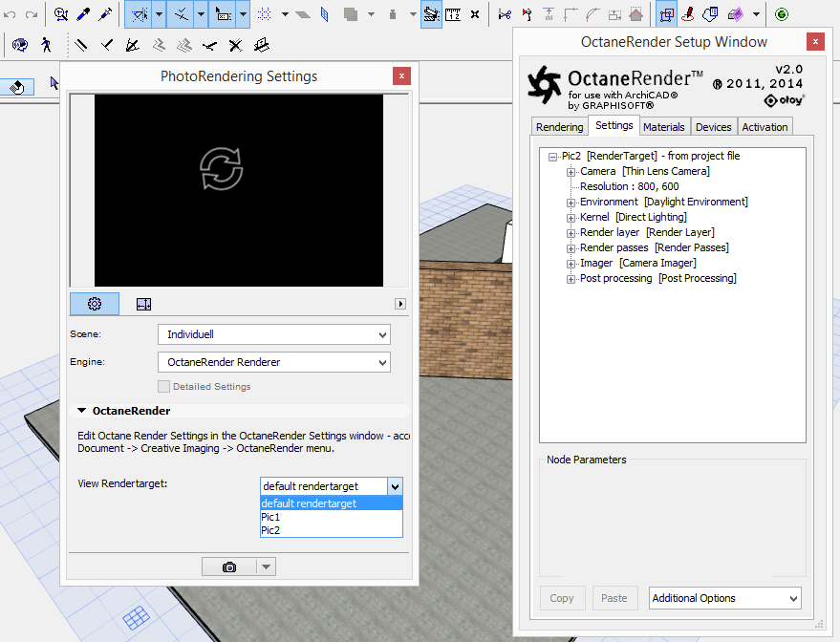Toggle the snap guides tick tool

[x=181, y=14]
